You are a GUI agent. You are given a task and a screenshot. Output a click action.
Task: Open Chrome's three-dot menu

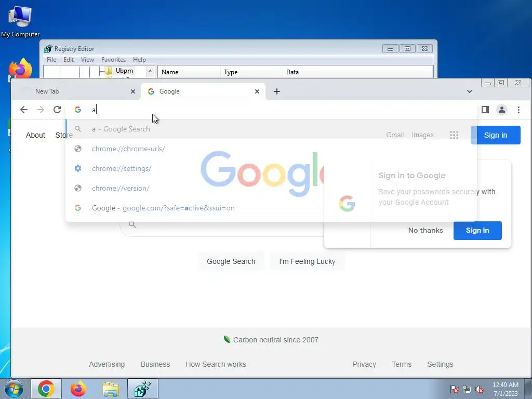[x=518, y=110]
